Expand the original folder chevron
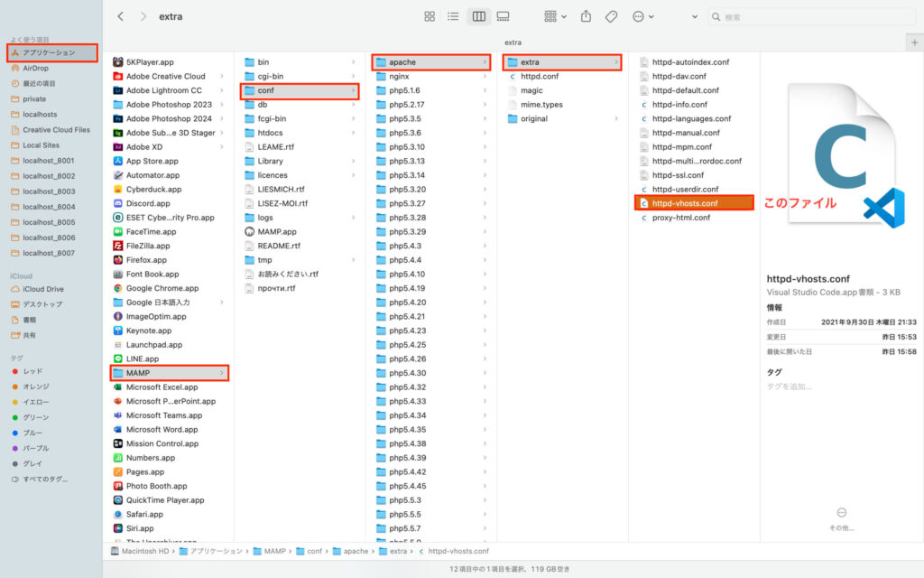 (x=616, y=118)
